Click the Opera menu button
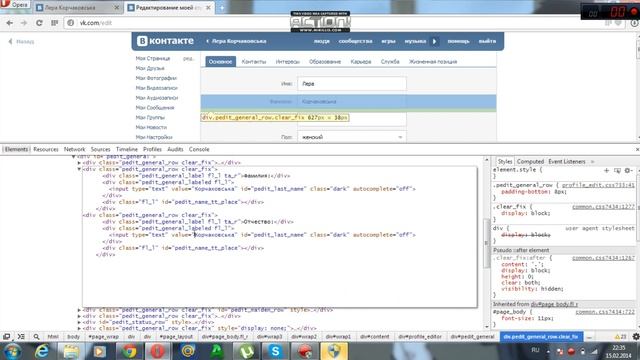 pos(14,4)
